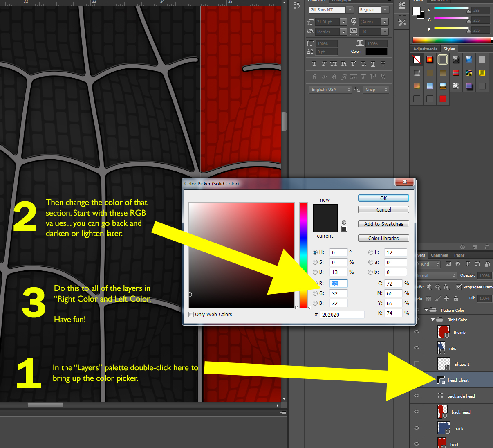Apply Strikethrough text style
Screen dimensions: 493x448
coord(383,64)
